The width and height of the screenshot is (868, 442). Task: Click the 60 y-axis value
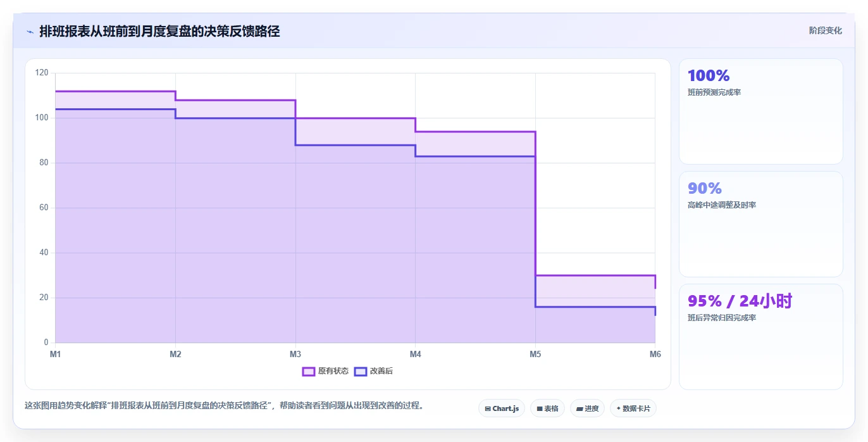44,208
